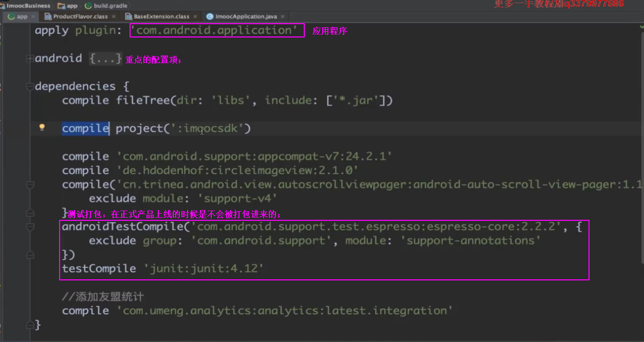644x342 pixels.
Task: Close the ProductFlavor.class tab
Action: point(114,16)
